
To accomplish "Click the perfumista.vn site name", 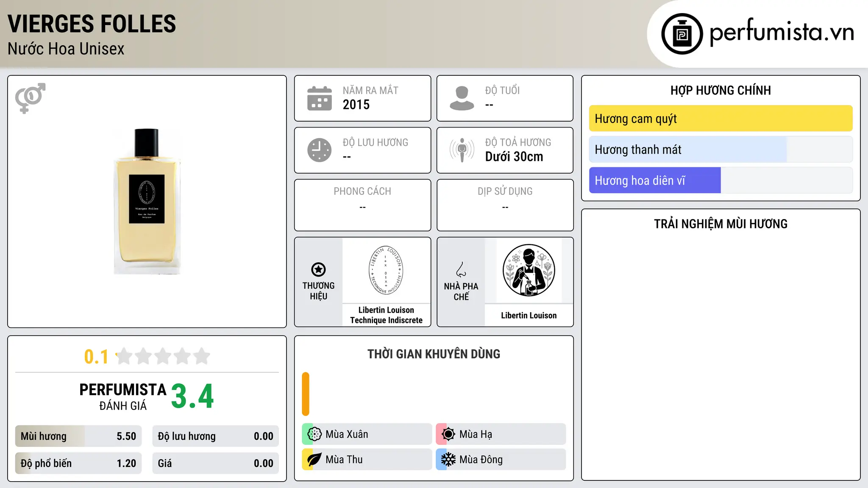I will pos(782,33).
